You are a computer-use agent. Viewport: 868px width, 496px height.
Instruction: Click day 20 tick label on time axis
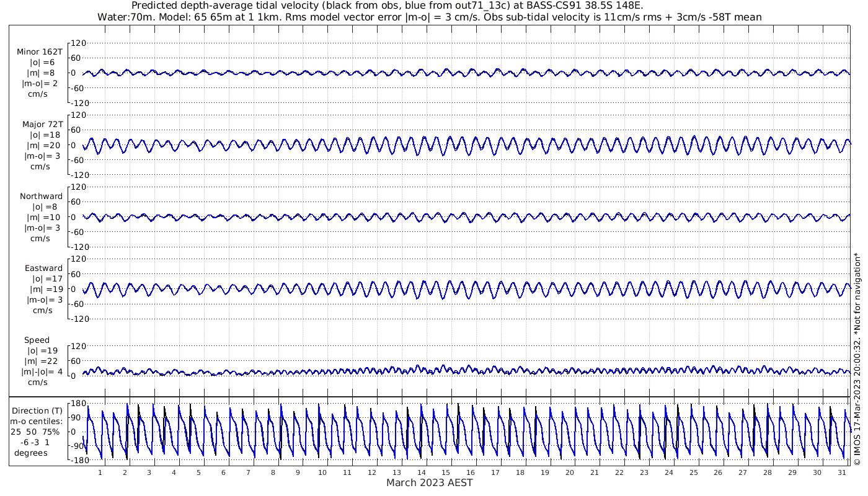[x=570, y=472]
